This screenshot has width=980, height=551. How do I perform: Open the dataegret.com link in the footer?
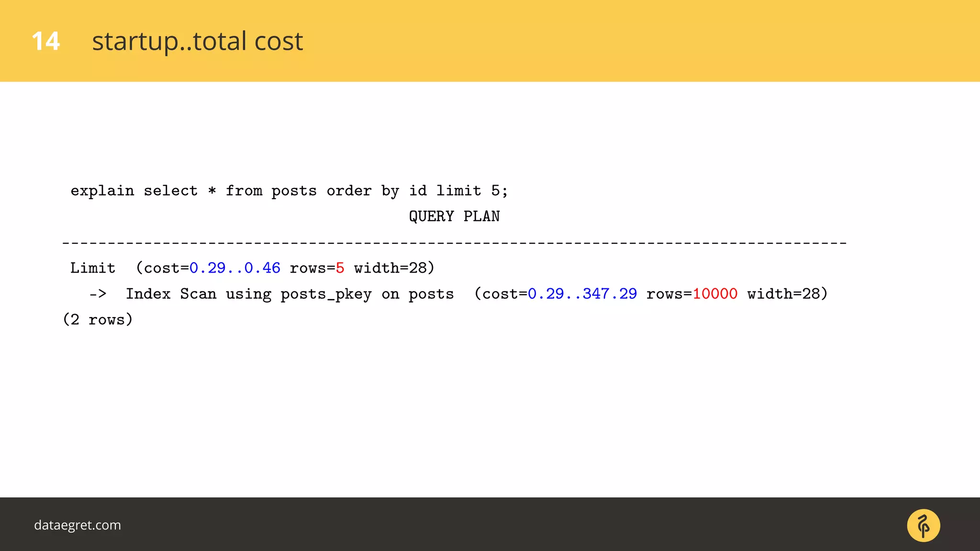click(78, 525)
